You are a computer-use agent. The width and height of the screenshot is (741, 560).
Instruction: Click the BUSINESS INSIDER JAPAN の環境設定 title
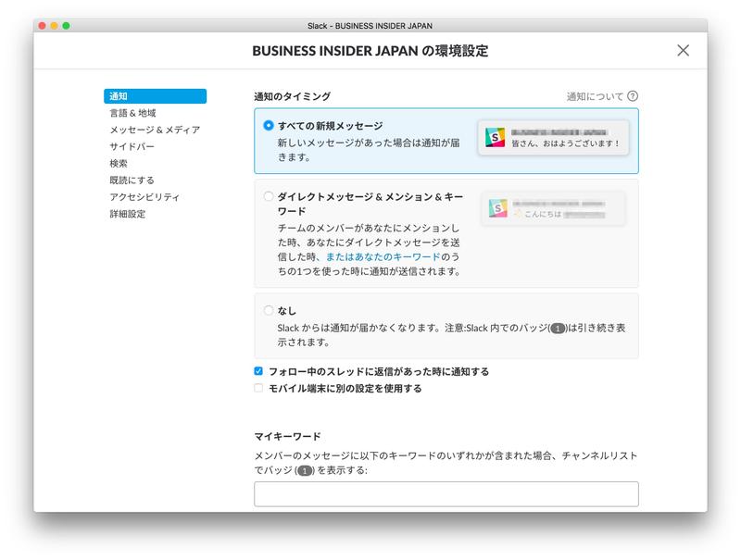pos(370,51)
